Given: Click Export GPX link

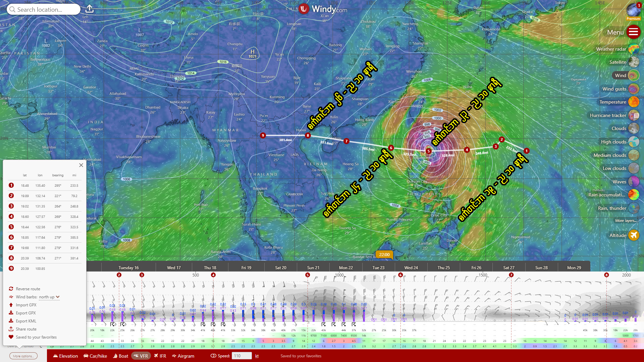Looking at the screenshot, I should click(25, 313).
